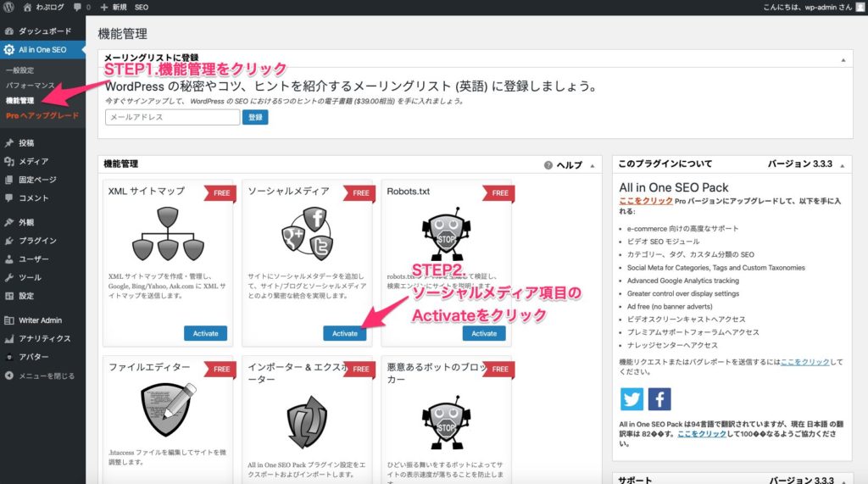
Task: Click the WordPress logo in admin bar
Action: 8,7
